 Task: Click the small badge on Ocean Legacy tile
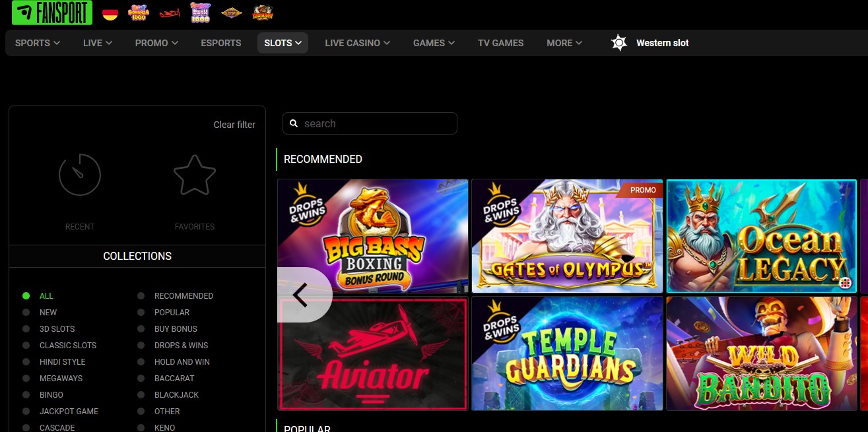[x=846, y=283]
